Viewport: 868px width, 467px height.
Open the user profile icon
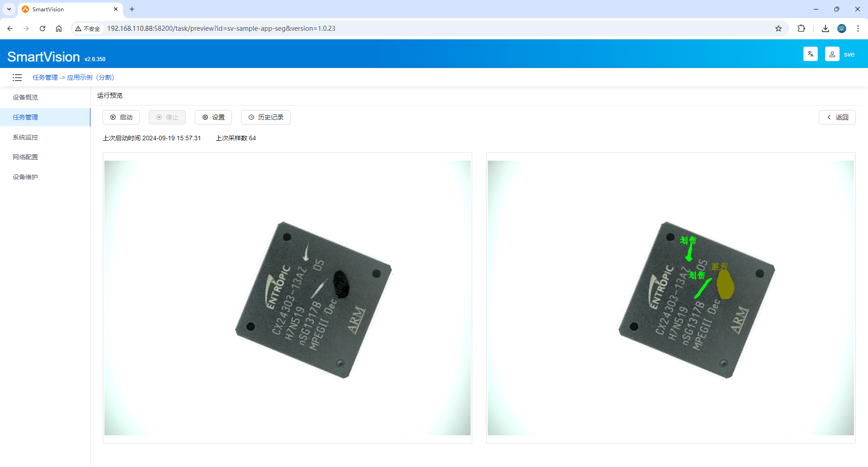832,54
